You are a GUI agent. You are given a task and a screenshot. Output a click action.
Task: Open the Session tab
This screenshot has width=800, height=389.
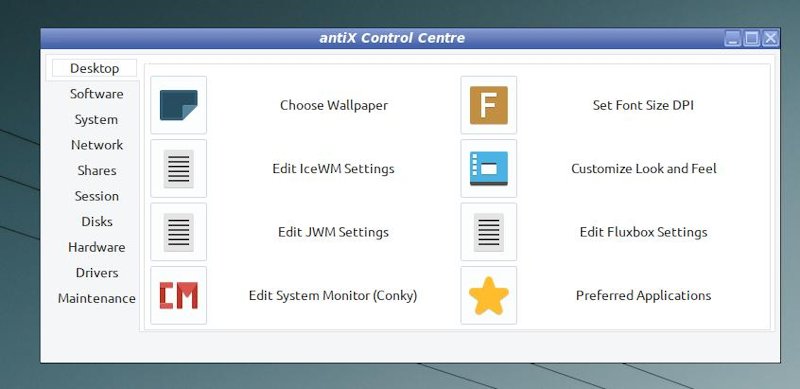[96, 196]
